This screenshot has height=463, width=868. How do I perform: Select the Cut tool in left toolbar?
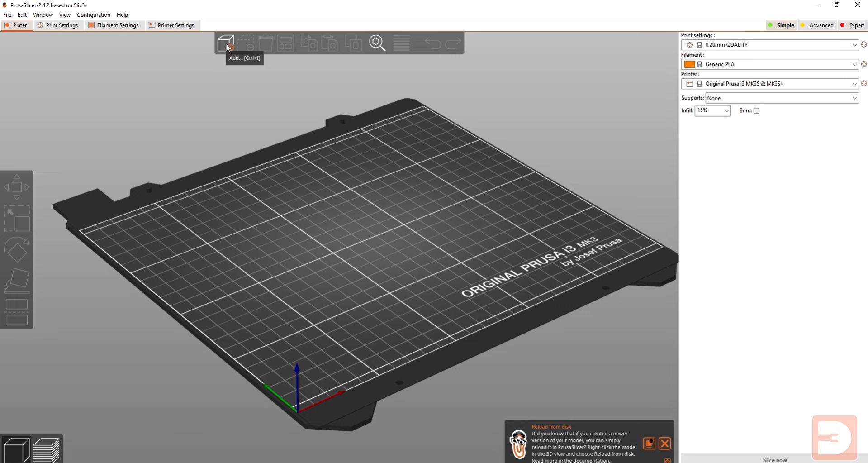[x=17, y=312]
